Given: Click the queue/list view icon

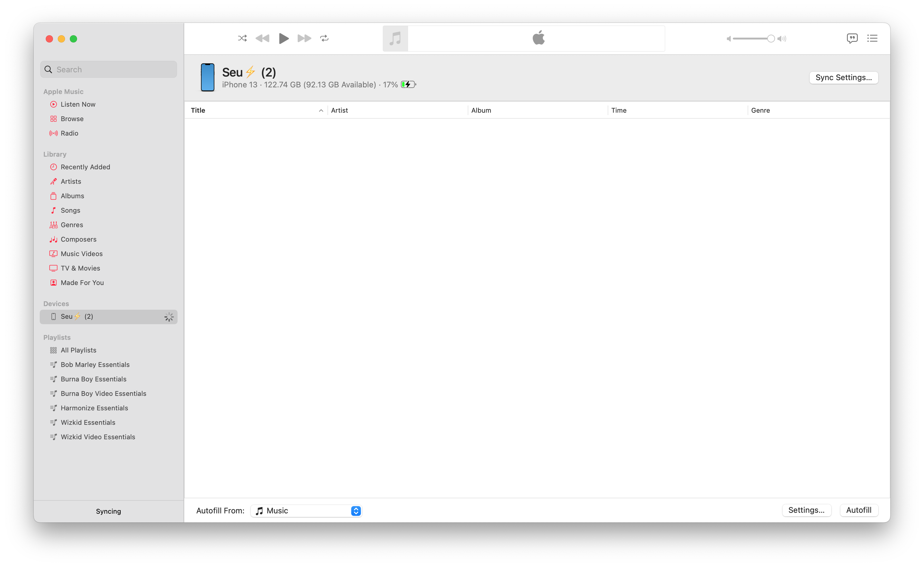Looking at the screenshot, I should click(873, 38).
